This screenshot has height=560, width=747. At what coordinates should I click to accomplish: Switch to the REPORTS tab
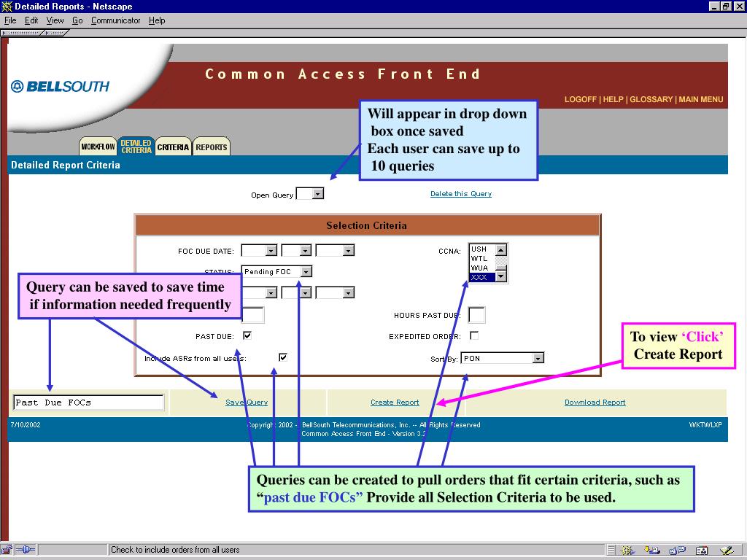click(x=211, y=147)
